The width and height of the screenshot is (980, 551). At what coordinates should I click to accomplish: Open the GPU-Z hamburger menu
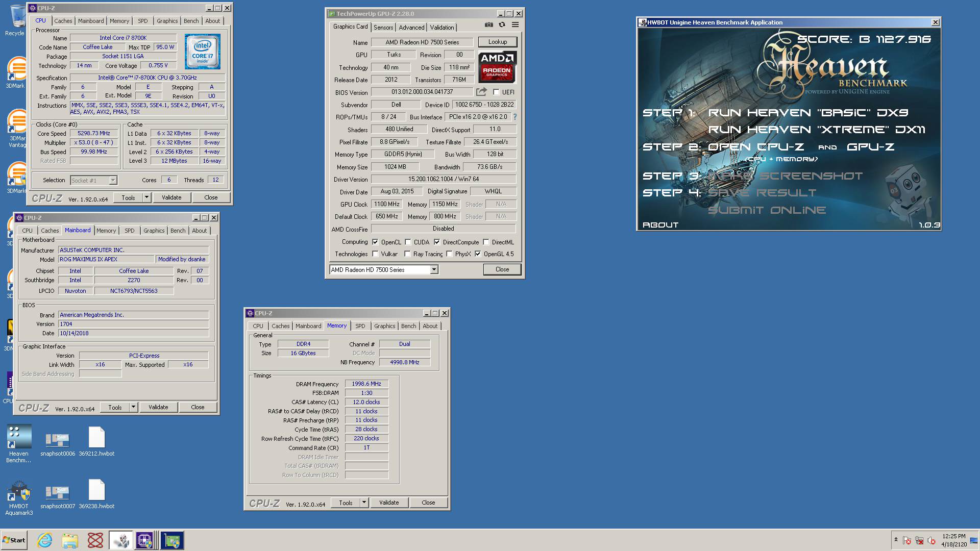pos(515,24)
